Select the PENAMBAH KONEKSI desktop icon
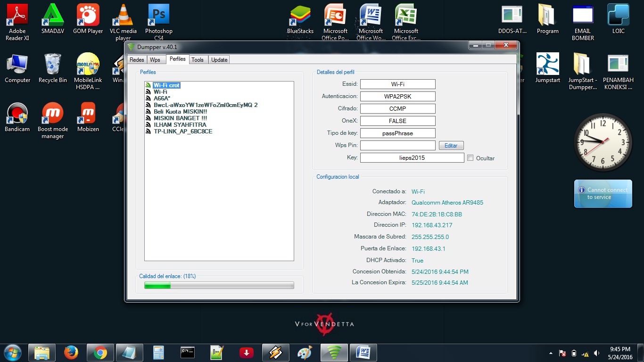This screenshot has width=644, height=362. tap(619, 71)
